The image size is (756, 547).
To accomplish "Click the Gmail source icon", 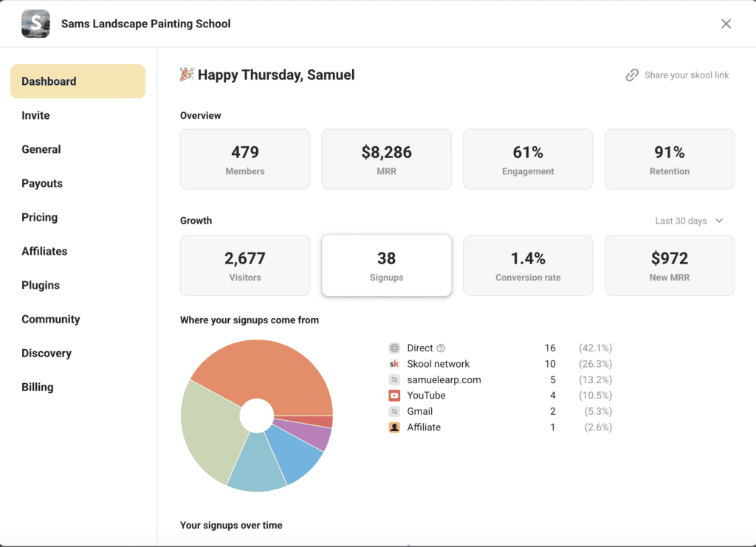I will click(x=394, y=412).
